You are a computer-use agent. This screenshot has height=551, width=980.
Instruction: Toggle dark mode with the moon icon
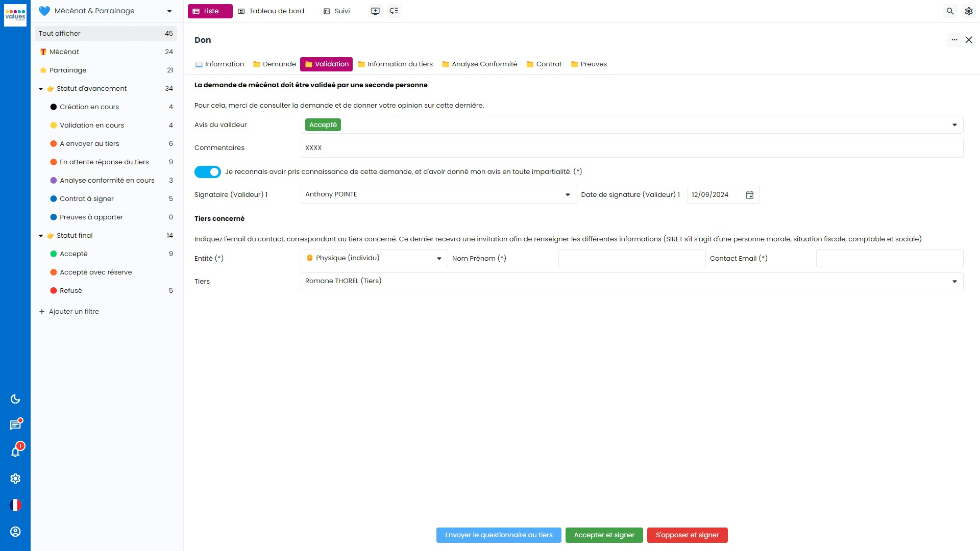coord(15,399)
